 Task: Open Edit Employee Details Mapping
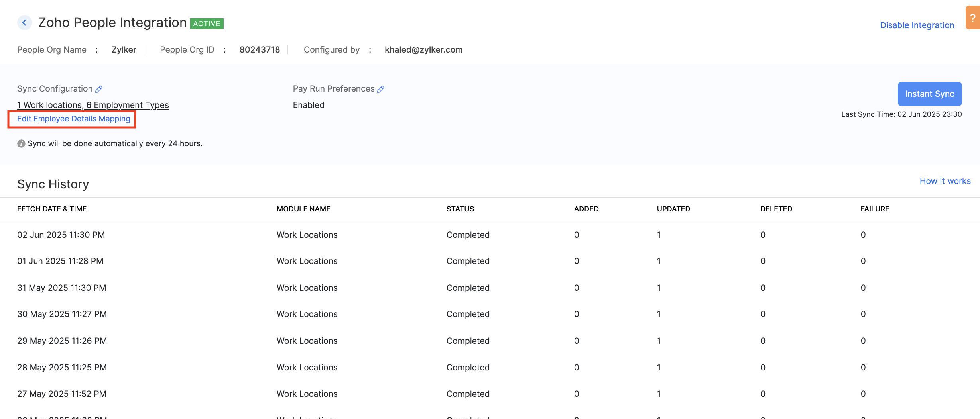[x=74, y=119]
